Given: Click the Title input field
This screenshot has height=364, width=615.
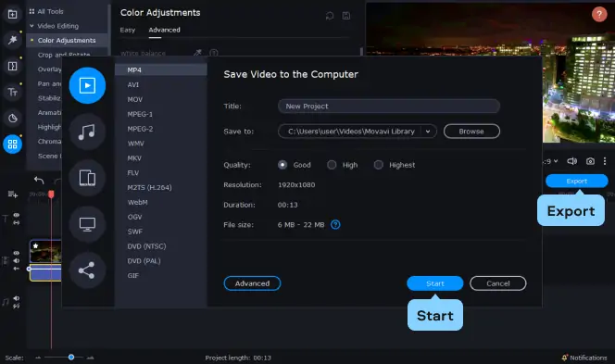Looking at the screenshot, I should (389, 106).
